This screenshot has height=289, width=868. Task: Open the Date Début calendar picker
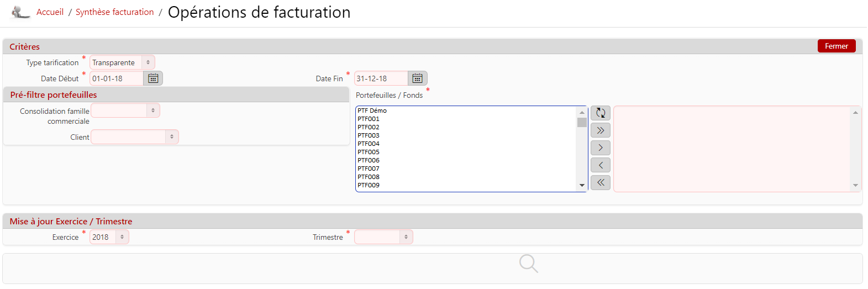tap(153, 78)
